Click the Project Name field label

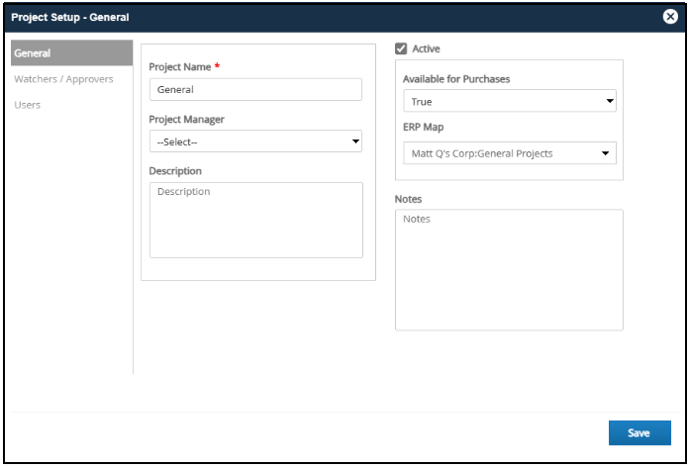coord(180,67)
